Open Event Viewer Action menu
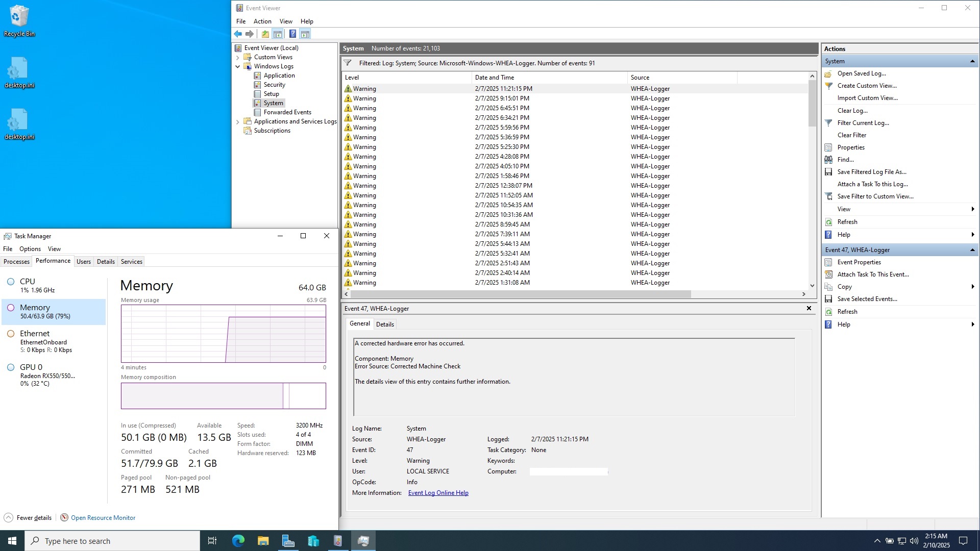Image resolution: width=980 pixels, height=551 pixels. point(262,21)
